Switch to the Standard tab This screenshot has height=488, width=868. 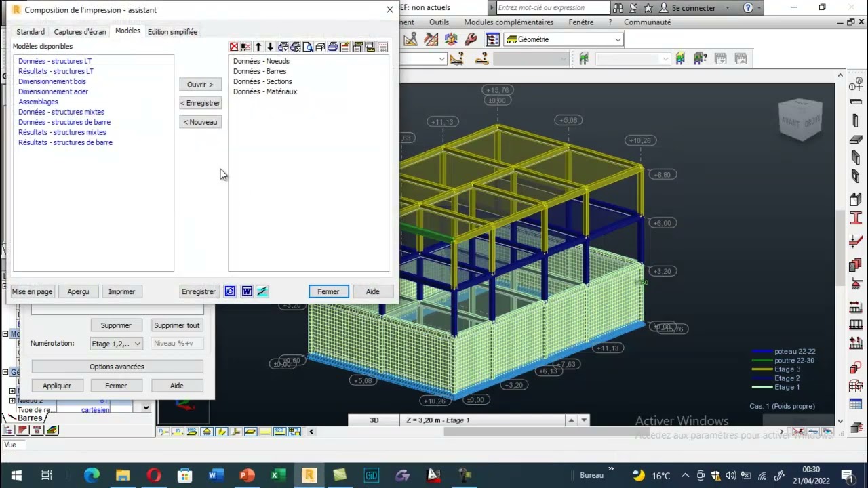(x=31, y=32)
